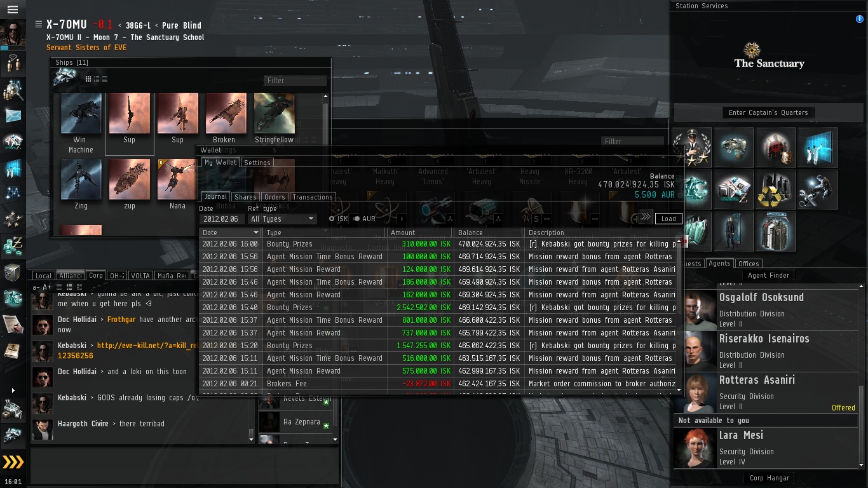This screenshot has width=868, height=488.
Task: Open Corporation stars icon in Neocom
Action: (13, 220)
